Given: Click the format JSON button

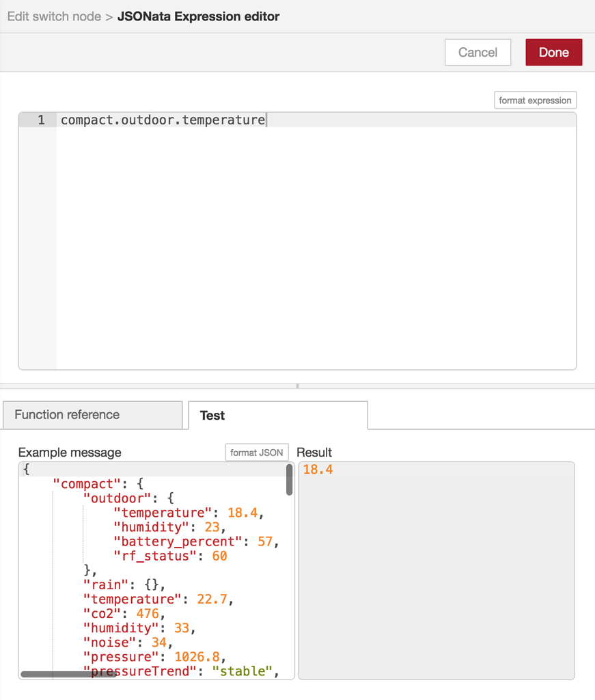Looking at the screenshot, I should [x=256, y=452].
